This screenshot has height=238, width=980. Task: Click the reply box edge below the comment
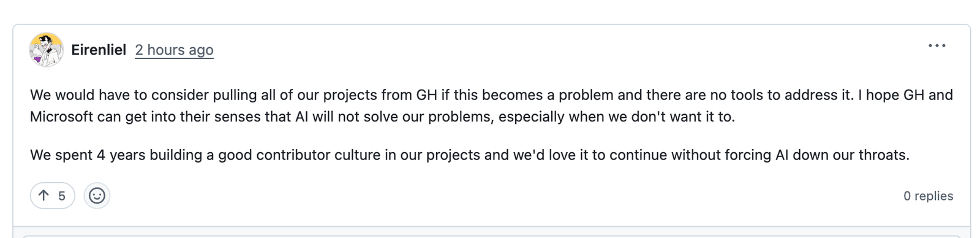491,236
